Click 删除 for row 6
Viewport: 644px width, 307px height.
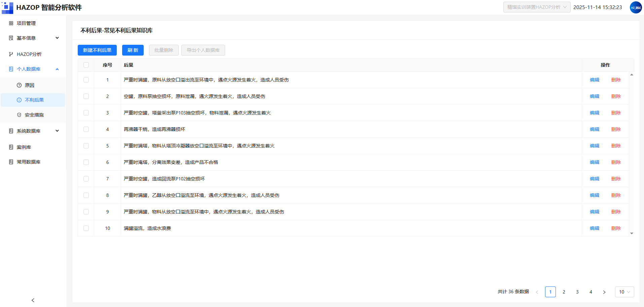click(x=616, y=162)
